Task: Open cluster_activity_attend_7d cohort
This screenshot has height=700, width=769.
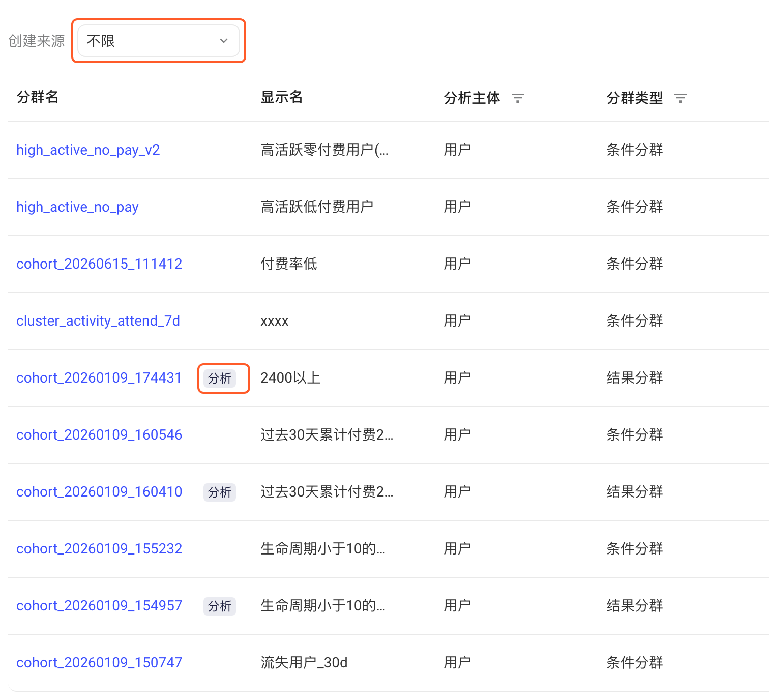Action: coord(98,321)
